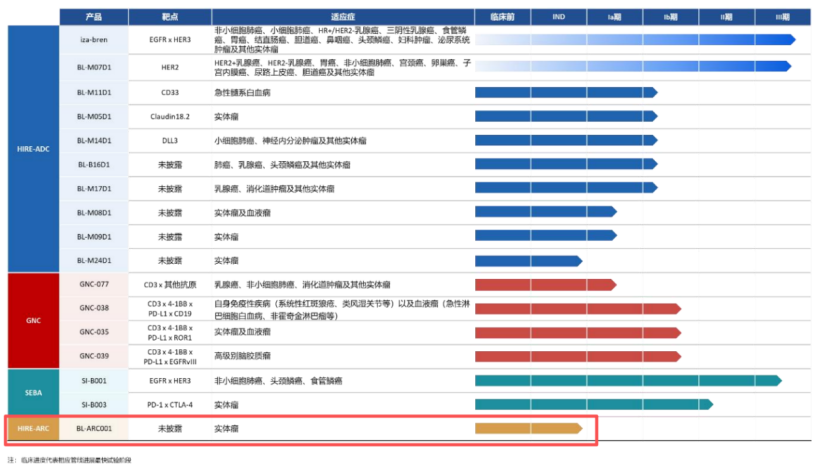Select the BL-M24D1 product cell

[x=94, y=260]
